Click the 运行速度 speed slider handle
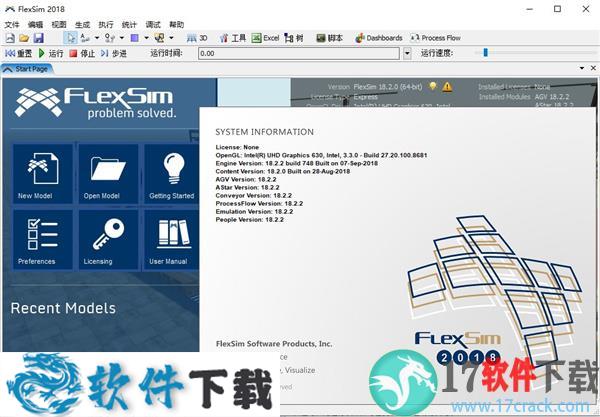This screenshot has width=600, height=417. click(x=485, y=52)
